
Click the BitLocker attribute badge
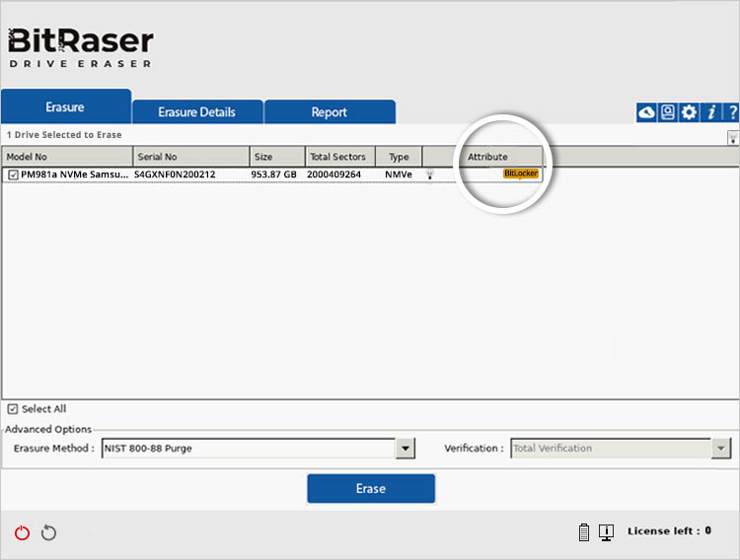click(521, 174)
